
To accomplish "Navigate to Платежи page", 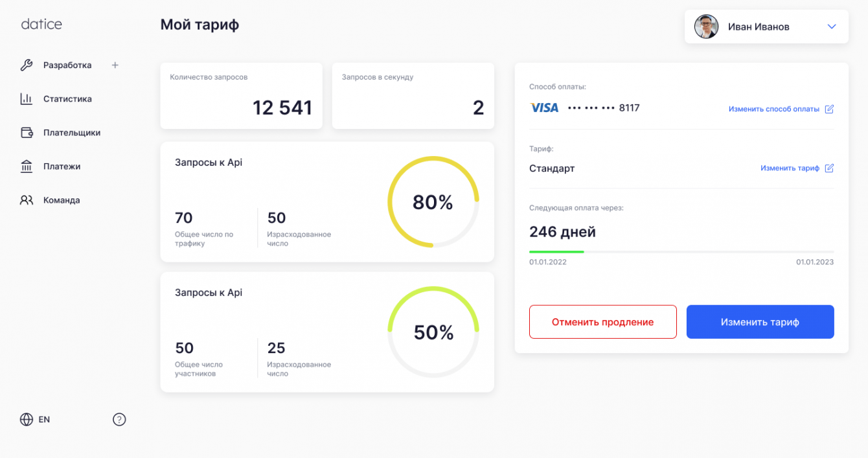I will 62,166.
